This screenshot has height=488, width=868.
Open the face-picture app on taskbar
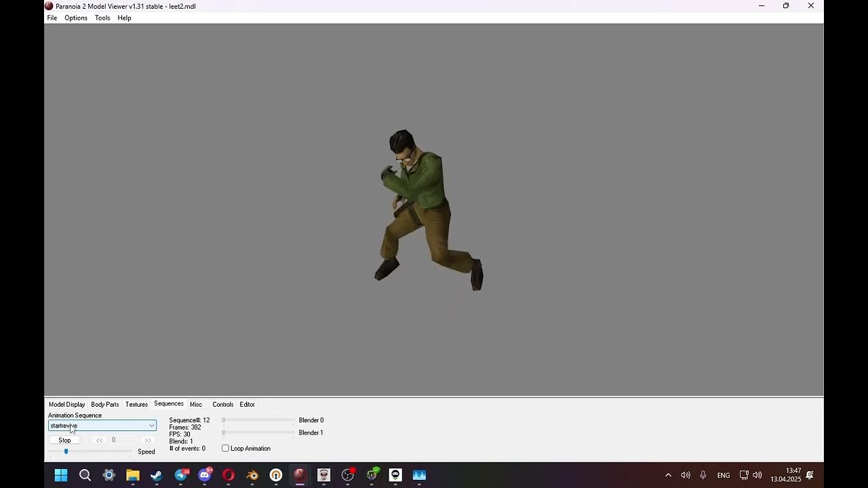[323, 475]
